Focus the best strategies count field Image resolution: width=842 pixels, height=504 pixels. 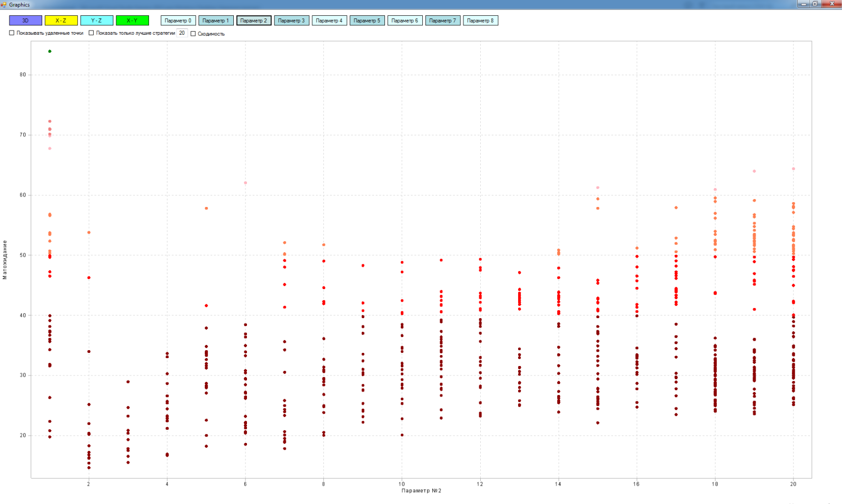[182, 33]
